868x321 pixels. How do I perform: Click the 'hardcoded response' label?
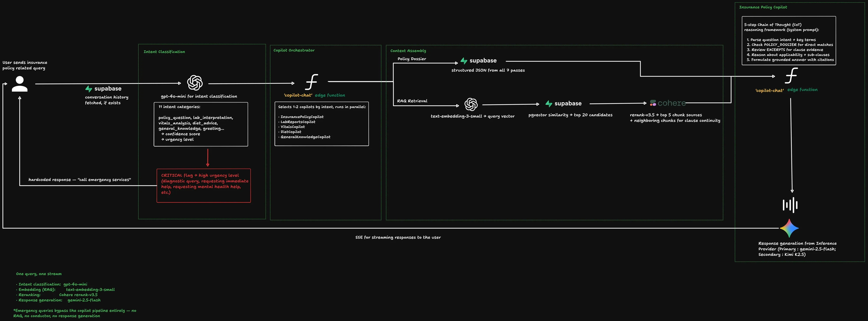coord(79,180)
